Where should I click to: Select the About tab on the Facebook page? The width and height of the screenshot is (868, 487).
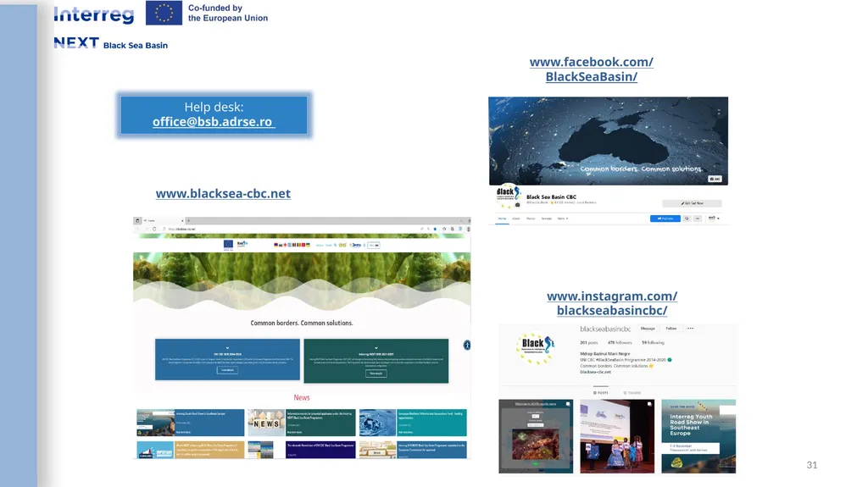click(516, 219)
